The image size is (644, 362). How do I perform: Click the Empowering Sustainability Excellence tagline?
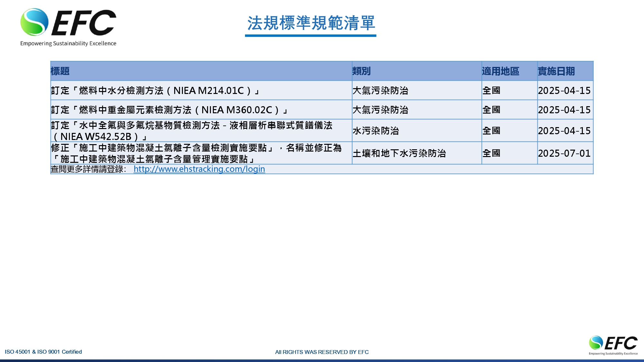(68, 43)
